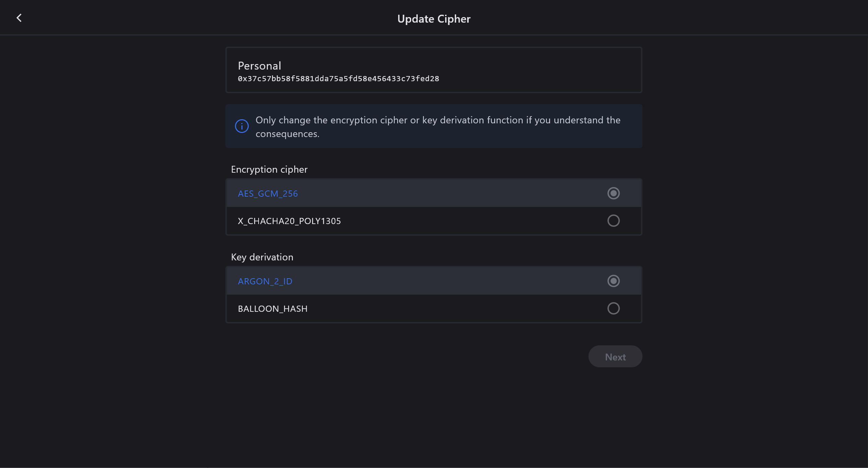868x468 pixels.
Task: Click the AES_GCM_256 cipher label
Action: [x=268, y=194]
